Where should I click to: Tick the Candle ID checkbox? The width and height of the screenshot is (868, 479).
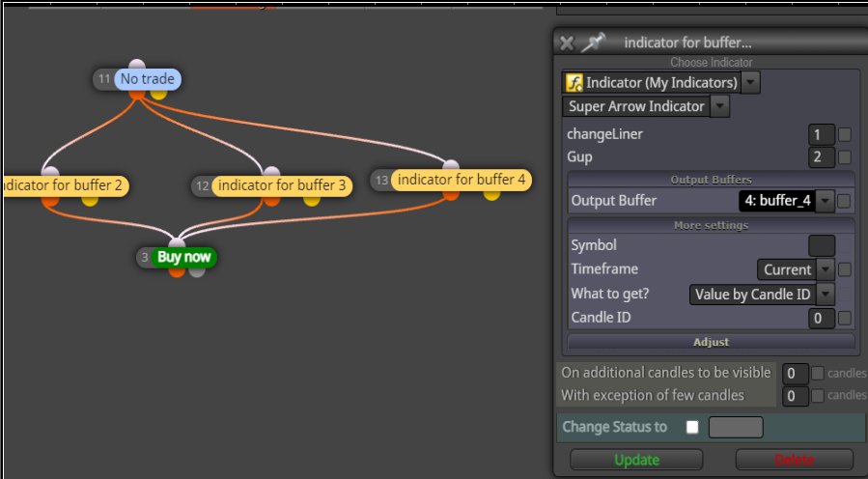[x=845, y=318]
